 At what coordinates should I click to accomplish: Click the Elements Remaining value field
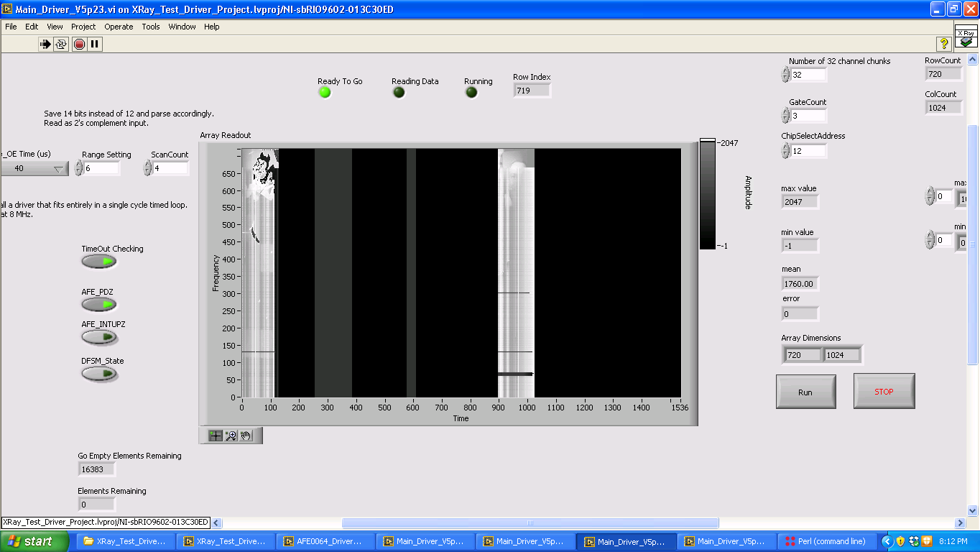96,504
